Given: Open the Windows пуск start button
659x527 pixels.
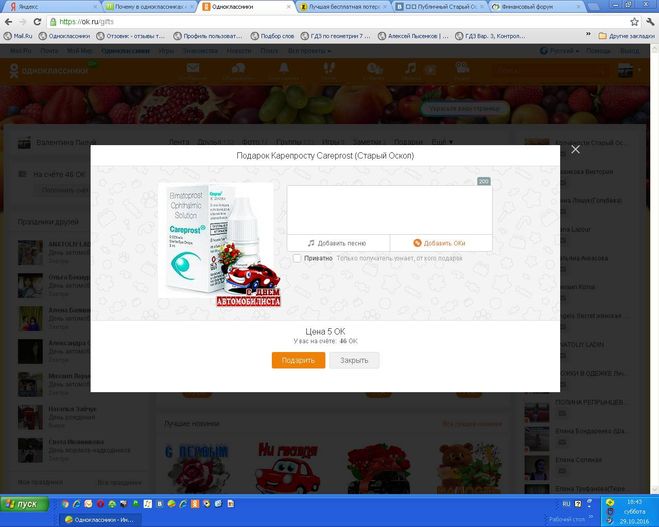Looking at the screenshot, I should 24,504.
